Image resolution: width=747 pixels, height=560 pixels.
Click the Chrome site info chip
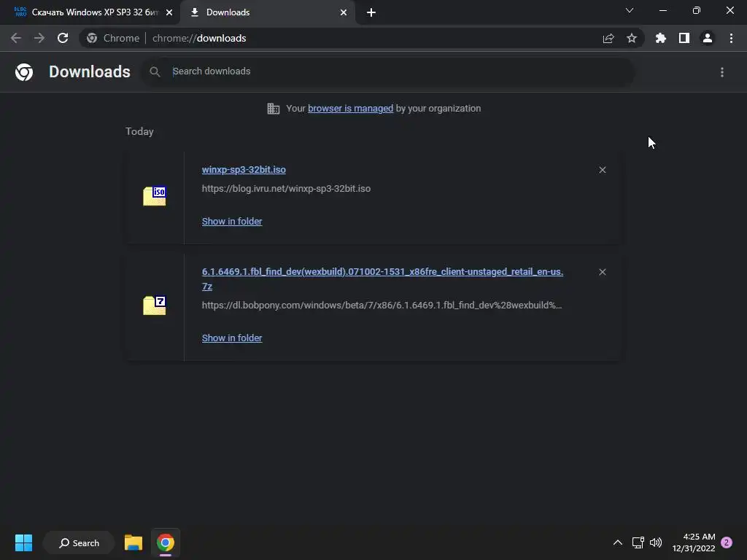point(113,38)
